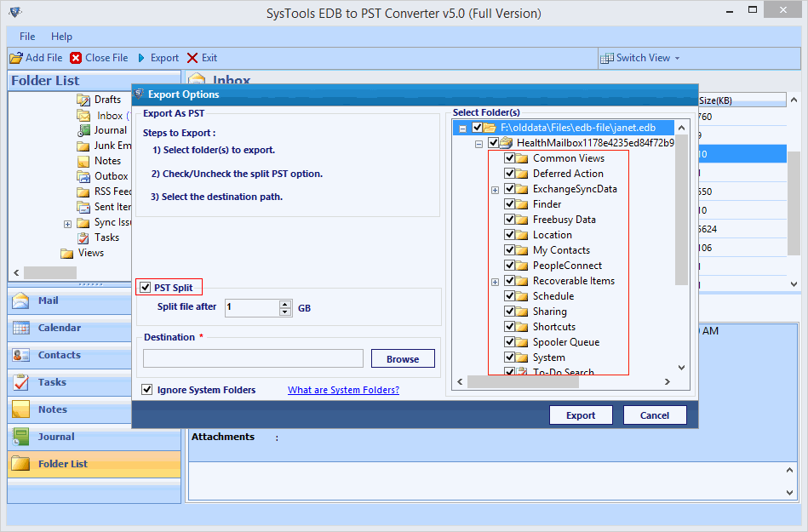Select the Journal folder icon in tree

(x=84, y=130)
